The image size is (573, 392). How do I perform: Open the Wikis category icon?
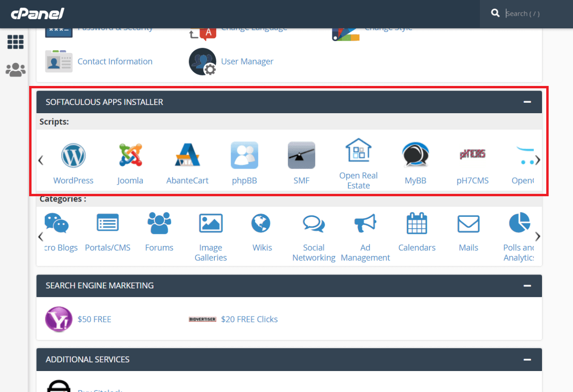pos(262,223)
